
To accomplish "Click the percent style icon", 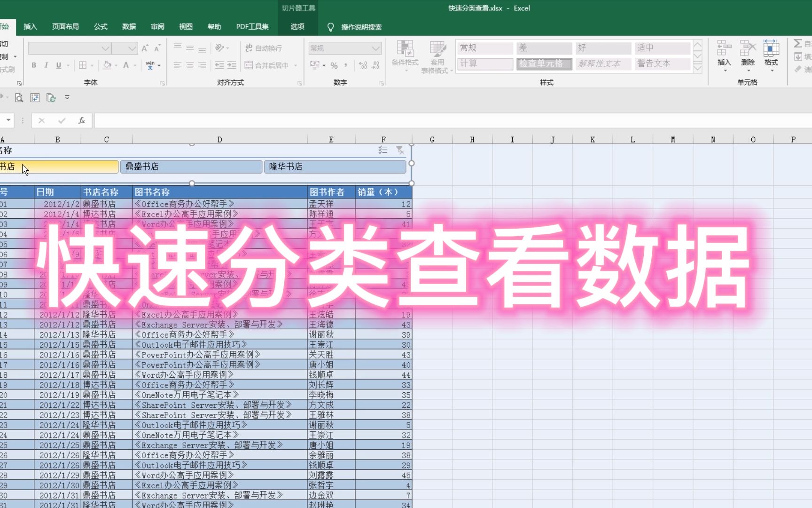I will tap(334, 65).
